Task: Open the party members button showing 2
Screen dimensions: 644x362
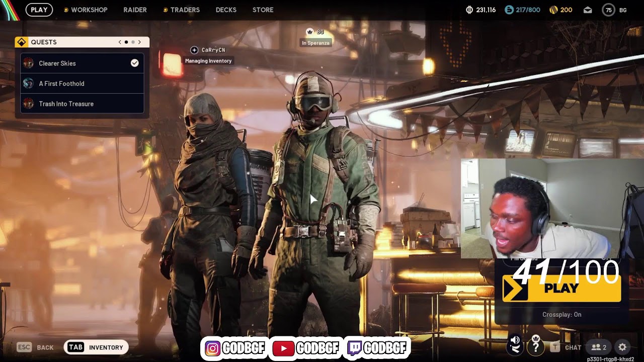Action: tap(599, 347)
